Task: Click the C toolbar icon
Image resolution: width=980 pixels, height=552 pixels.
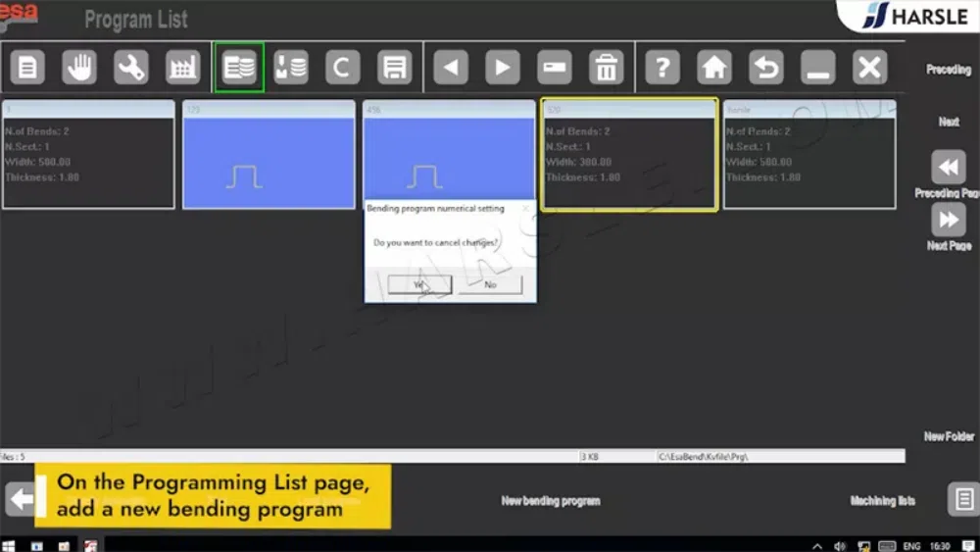Action: point(342,67)
